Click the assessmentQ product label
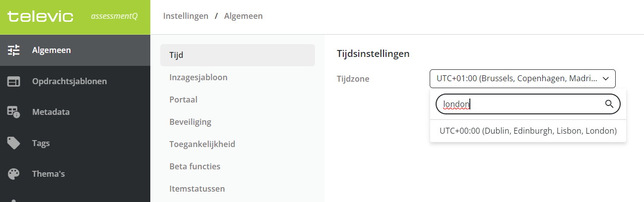This screenshot has height=202, width=644. (114, 16)
